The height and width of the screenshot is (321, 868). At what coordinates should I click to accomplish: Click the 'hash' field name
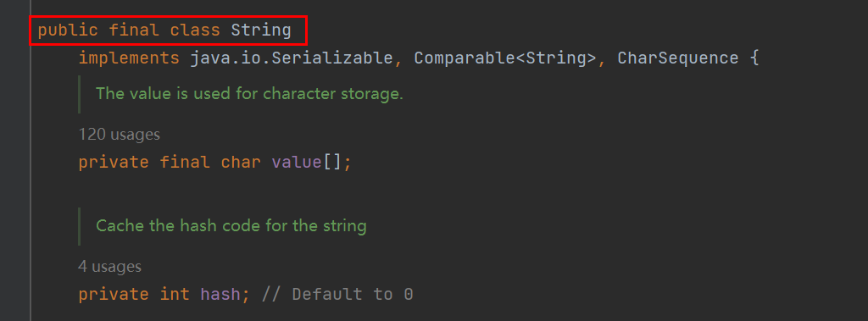(x=220, y=294)
